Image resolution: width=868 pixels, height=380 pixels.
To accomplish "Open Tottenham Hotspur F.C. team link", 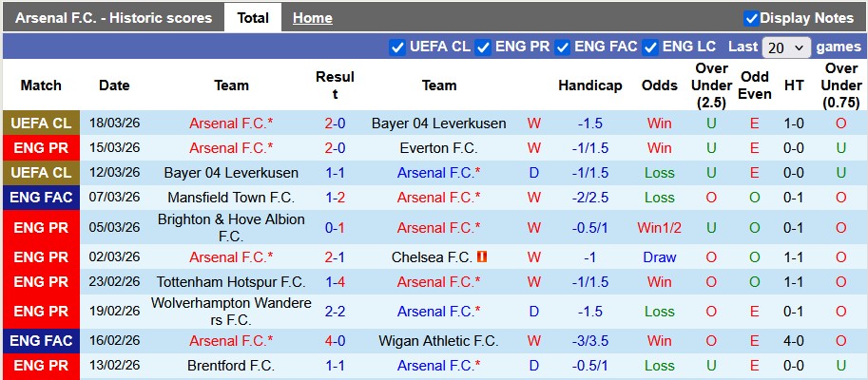I will pyautogui.click(x=231, y=282).
